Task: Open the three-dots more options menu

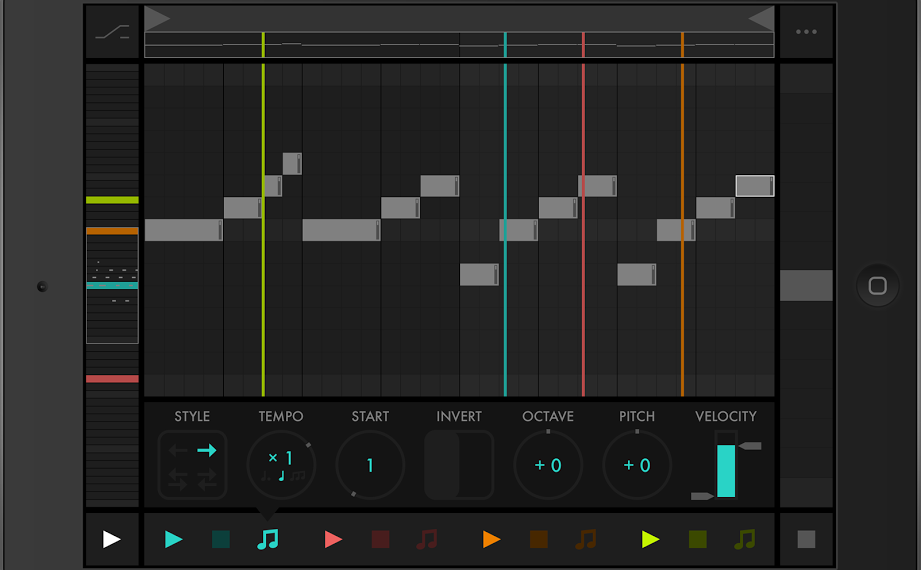Action: click(x=806, y=32)
